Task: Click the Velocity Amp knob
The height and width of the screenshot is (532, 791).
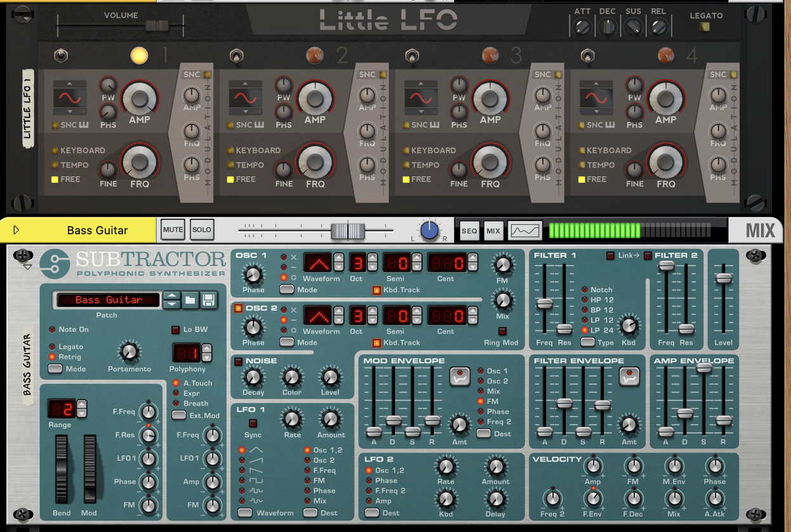Action: 592,467
